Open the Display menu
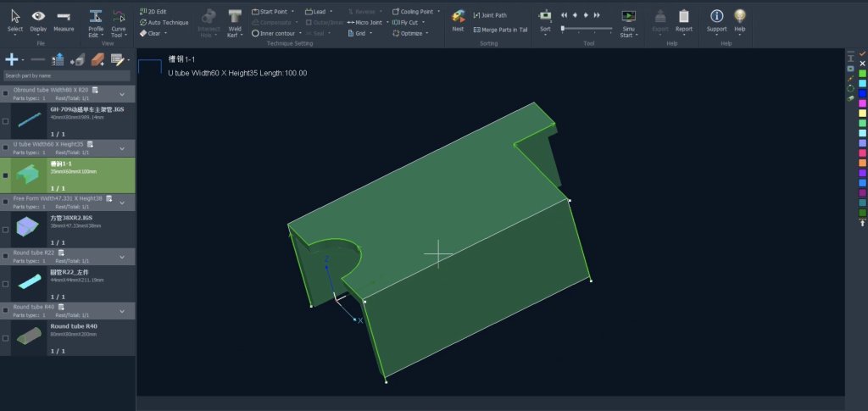 pyautogui.click(x=39, y=20)
